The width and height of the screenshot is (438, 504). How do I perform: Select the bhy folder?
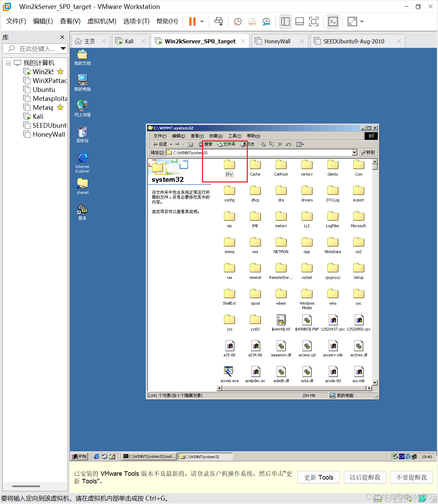point(229,168)
